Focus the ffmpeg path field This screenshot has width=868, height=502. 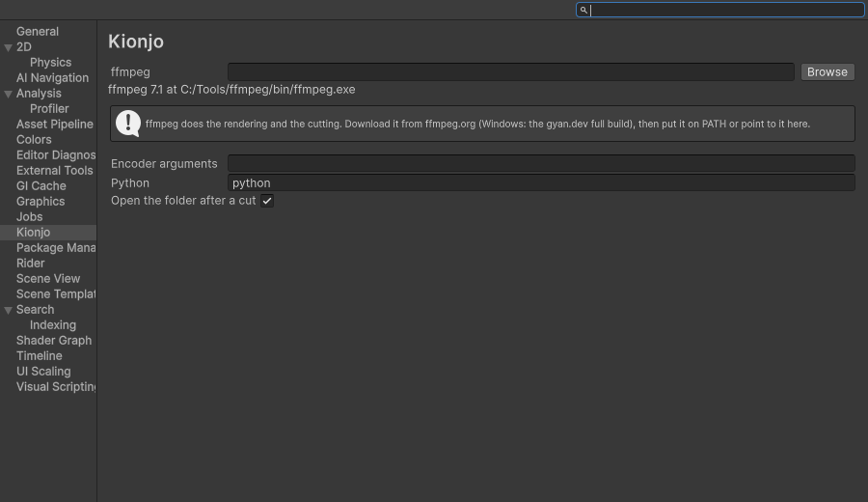coord(511,72)
